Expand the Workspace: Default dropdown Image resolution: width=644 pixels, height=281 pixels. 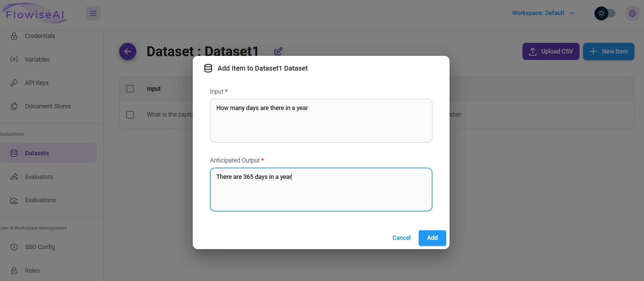[543, 13]
